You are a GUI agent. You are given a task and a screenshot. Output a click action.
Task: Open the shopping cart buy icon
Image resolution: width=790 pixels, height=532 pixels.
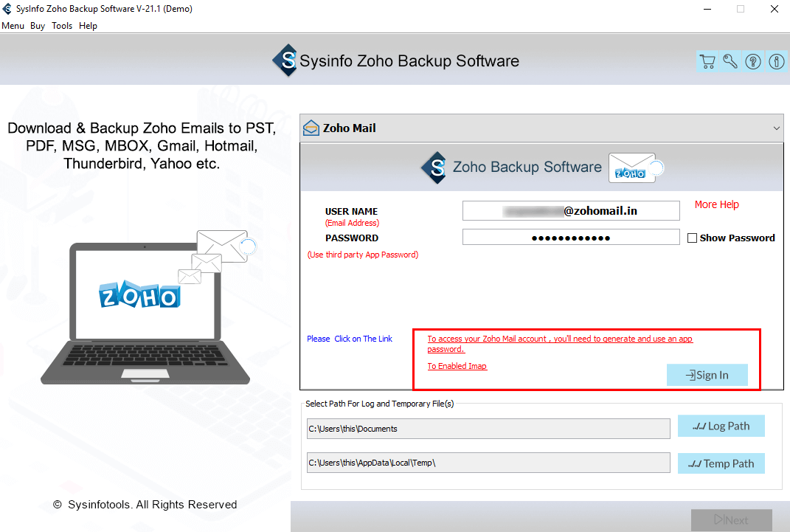click(x=707, y=61)
